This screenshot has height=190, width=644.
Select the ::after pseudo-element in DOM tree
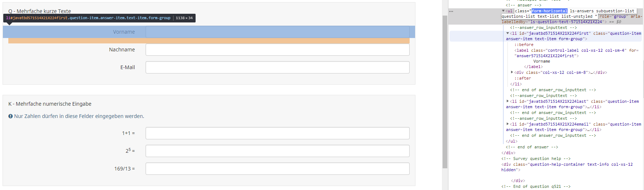click(x=522, y=78)
